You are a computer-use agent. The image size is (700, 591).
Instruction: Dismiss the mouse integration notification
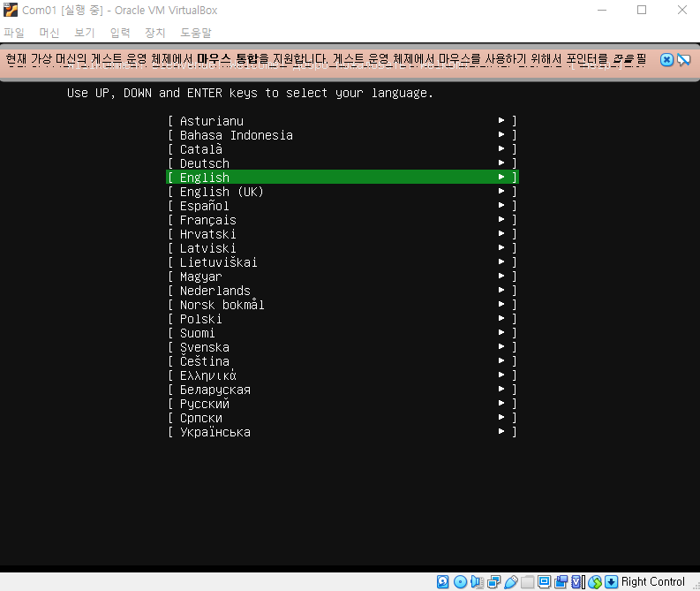[666, 60]
